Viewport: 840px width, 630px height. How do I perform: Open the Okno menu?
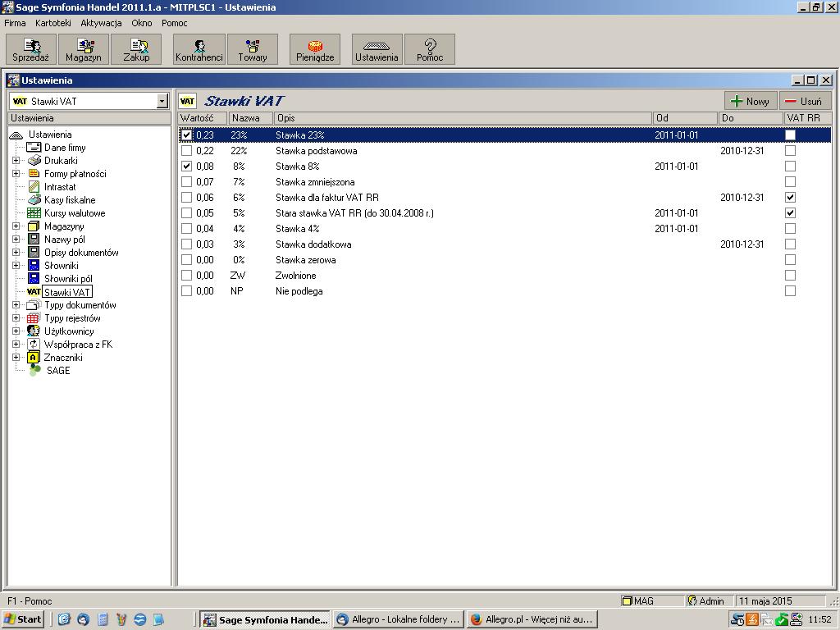point(142,23)
